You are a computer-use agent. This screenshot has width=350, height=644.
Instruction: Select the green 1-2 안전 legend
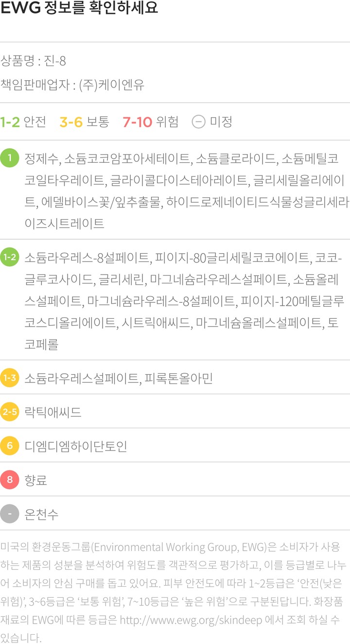[23, 122]
